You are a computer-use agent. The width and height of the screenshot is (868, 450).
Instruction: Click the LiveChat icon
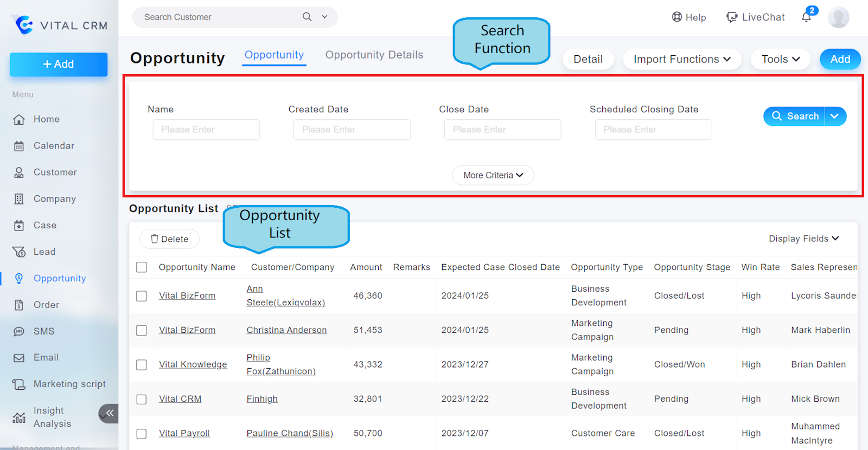click(x=732, y=17)
